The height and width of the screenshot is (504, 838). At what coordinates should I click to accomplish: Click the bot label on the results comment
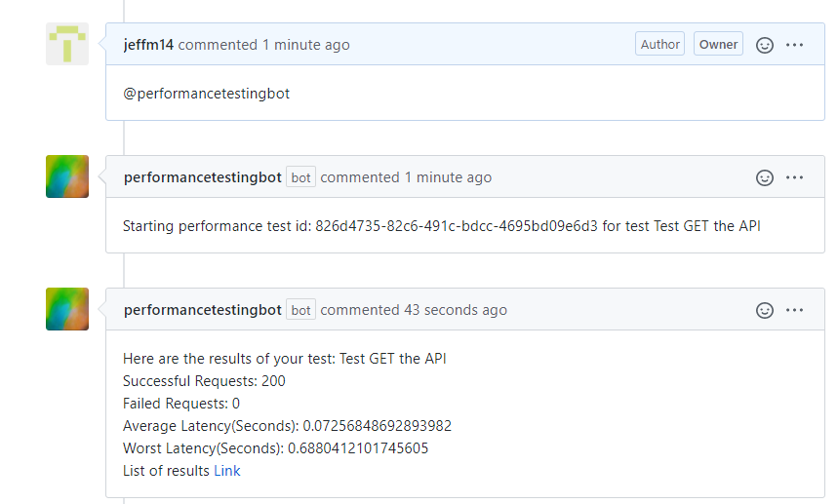(x=300, y=310)
